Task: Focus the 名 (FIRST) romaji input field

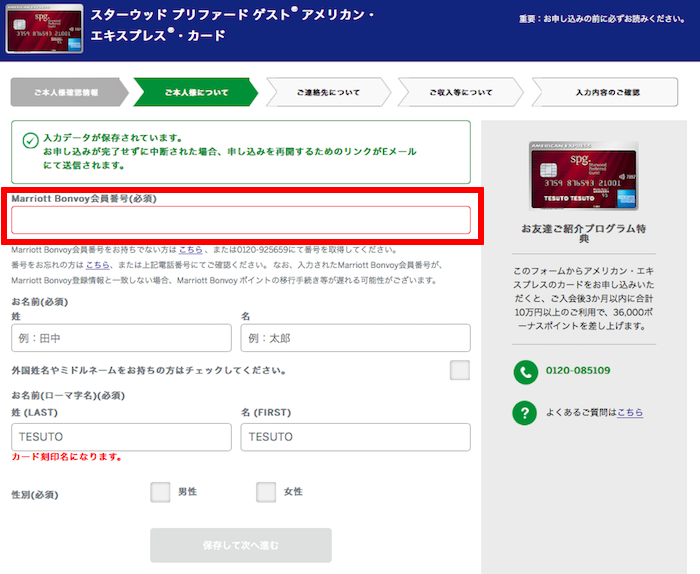Action: pos(355,437)
